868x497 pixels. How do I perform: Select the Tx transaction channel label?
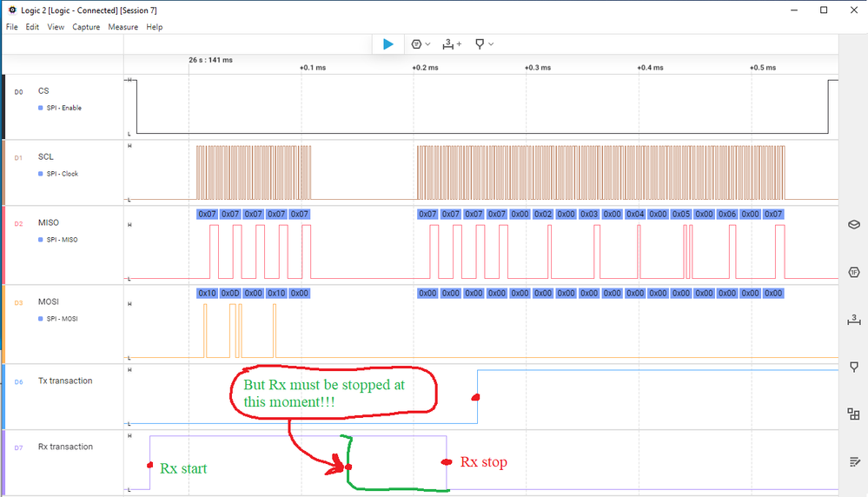click(x=65, y=381)
